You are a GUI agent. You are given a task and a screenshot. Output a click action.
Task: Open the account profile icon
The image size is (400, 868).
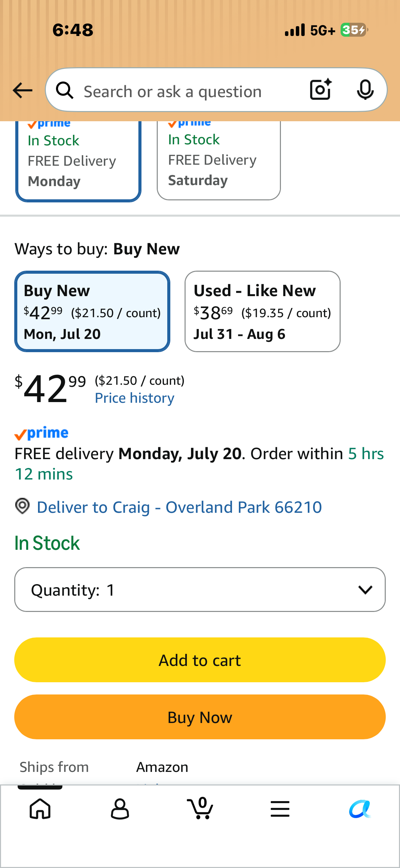click(x=120, y=809)
